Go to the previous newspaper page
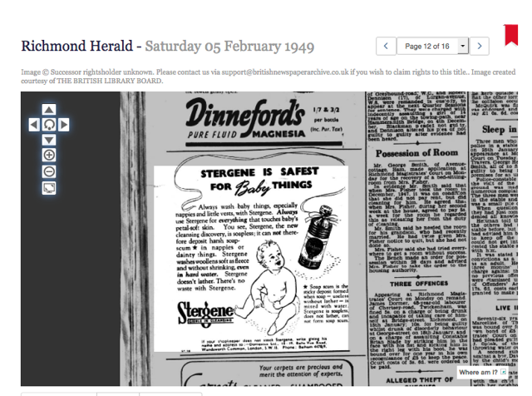This screenshot has height=396, width=532. tap(386, 47)
